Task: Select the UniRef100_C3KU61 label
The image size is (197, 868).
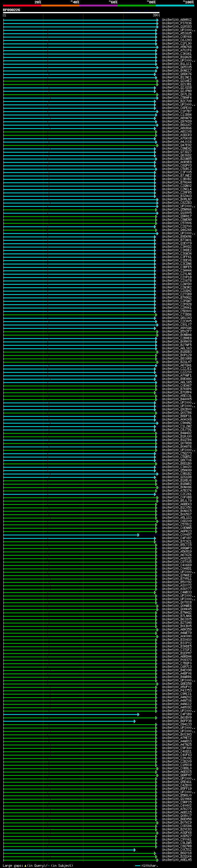Action: [177, 54]
